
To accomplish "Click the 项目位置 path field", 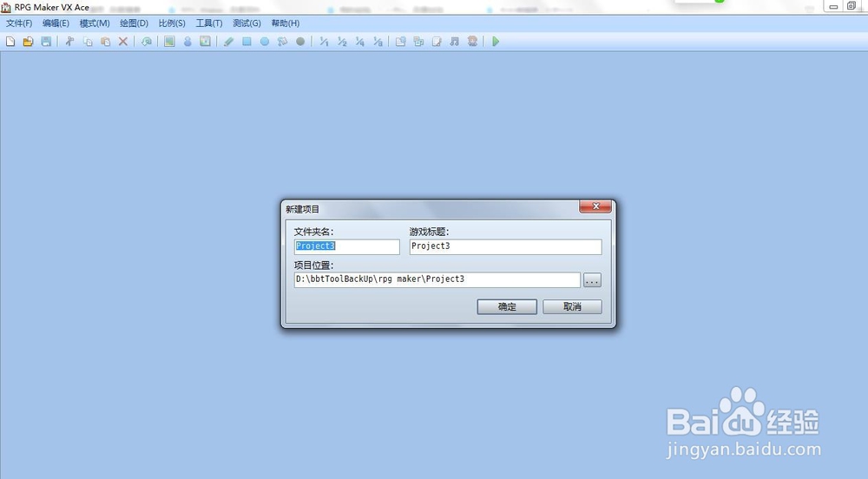I will (437, 280).
